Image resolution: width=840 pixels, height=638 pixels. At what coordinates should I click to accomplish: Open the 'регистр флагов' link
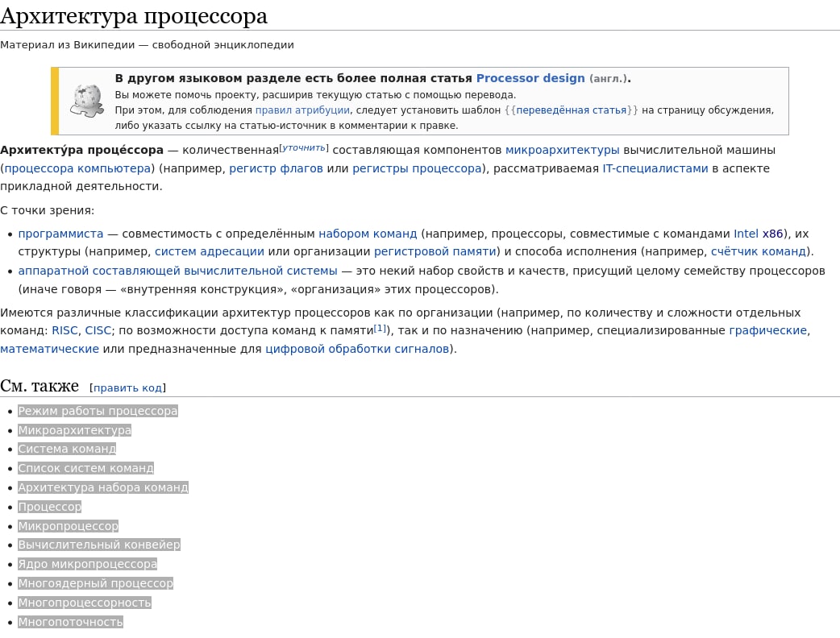point(276,168)
